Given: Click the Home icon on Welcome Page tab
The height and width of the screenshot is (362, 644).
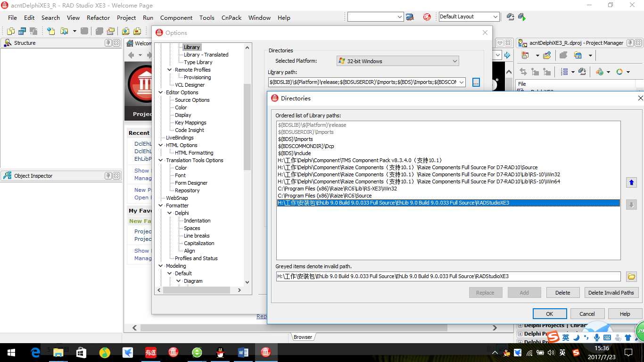Looking at the screenshot, I should (131, 43).
